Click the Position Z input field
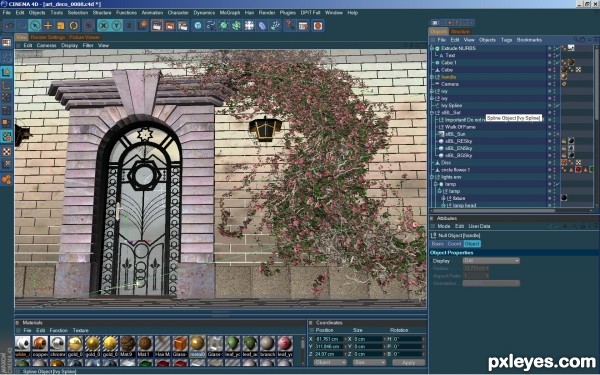This screenshot has width=600, height=375. point(329,354)
